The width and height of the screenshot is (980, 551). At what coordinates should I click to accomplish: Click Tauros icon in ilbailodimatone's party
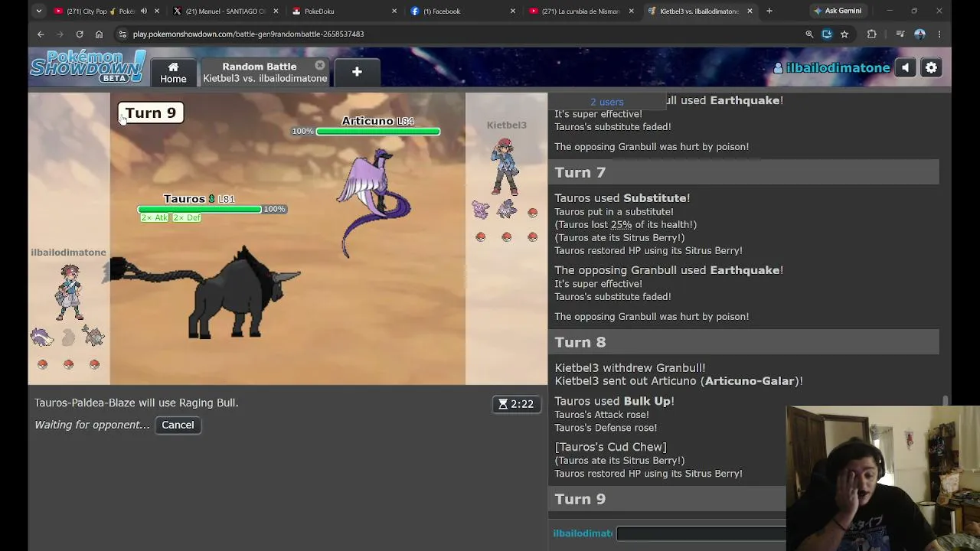94,335
